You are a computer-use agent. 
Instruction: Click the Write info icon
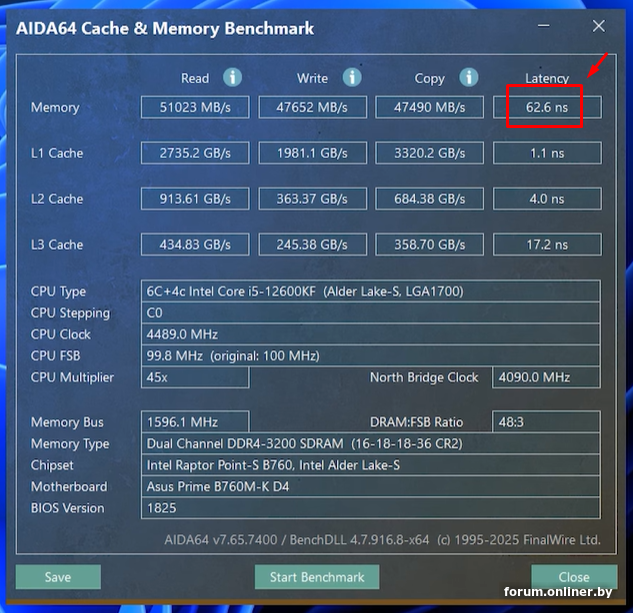pos(352,77)
